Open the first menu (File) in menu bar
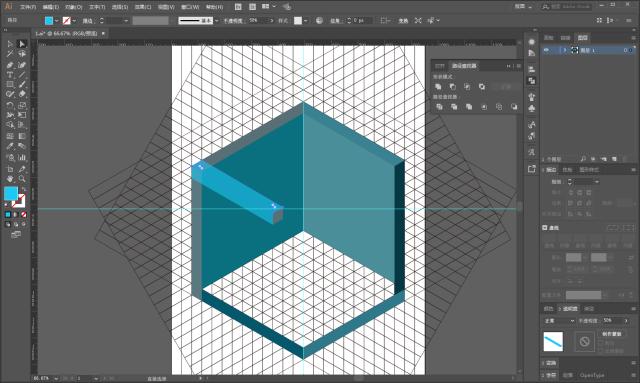Screen dimensions: 640x383 [x=28, y=7]
